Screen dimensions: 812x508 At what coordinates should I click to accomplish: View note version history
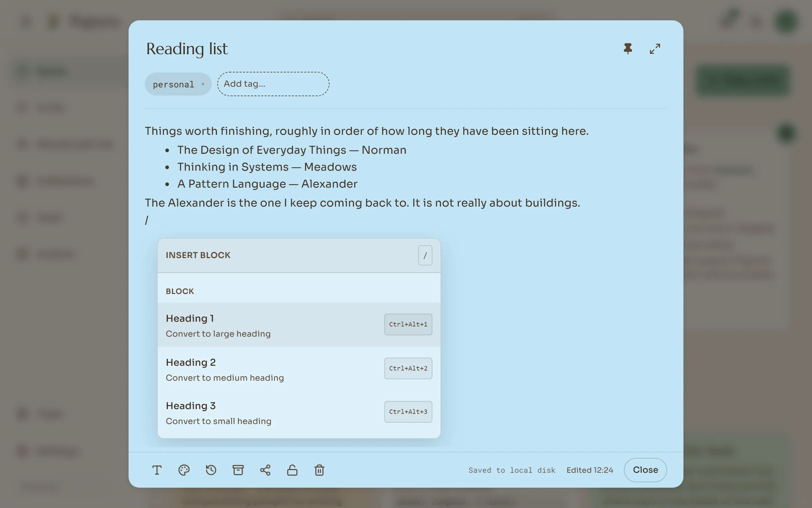[x=211, y=470]
